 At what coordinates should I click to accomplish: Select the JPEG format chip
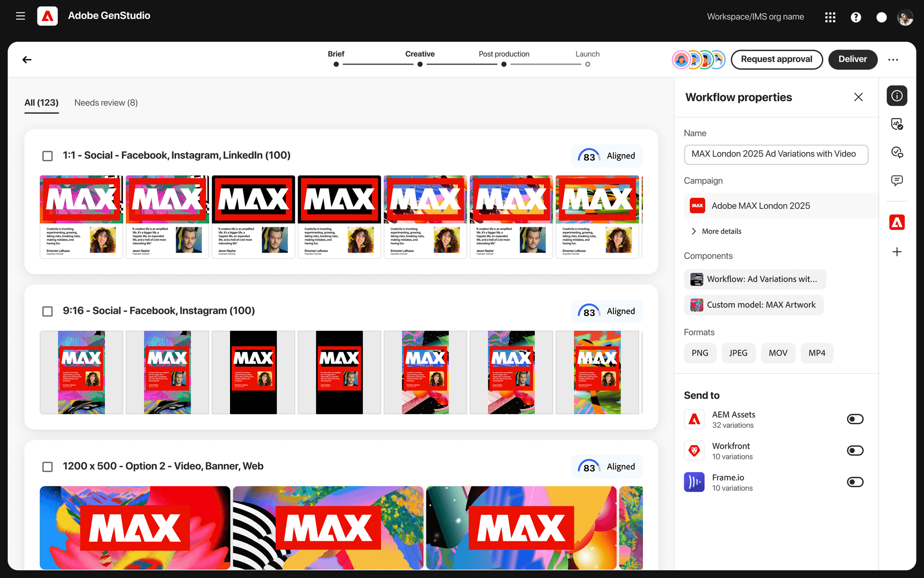point(738,353)
